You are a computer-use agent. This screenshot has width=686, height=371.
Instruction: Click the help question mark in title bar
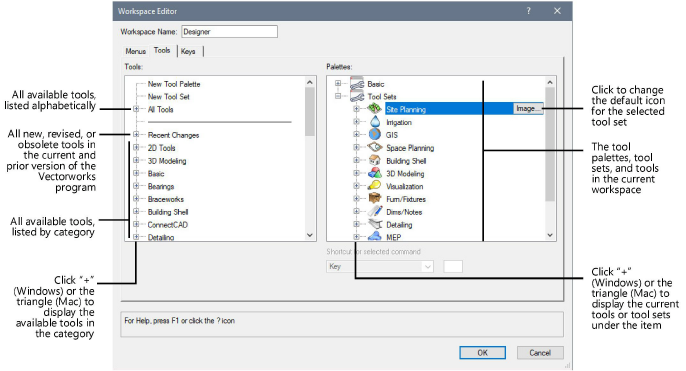click(528, 11)
